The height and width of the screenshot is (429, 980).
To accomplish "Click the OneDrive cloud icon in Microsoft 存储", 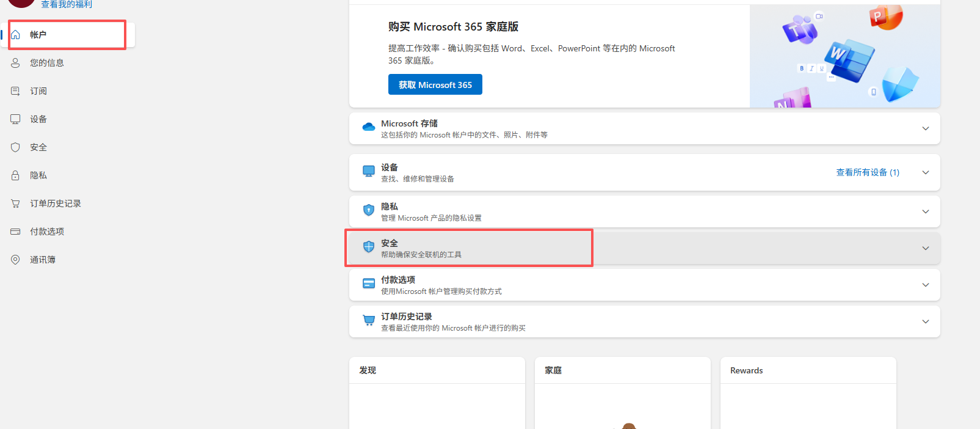I will pos(369,127).
